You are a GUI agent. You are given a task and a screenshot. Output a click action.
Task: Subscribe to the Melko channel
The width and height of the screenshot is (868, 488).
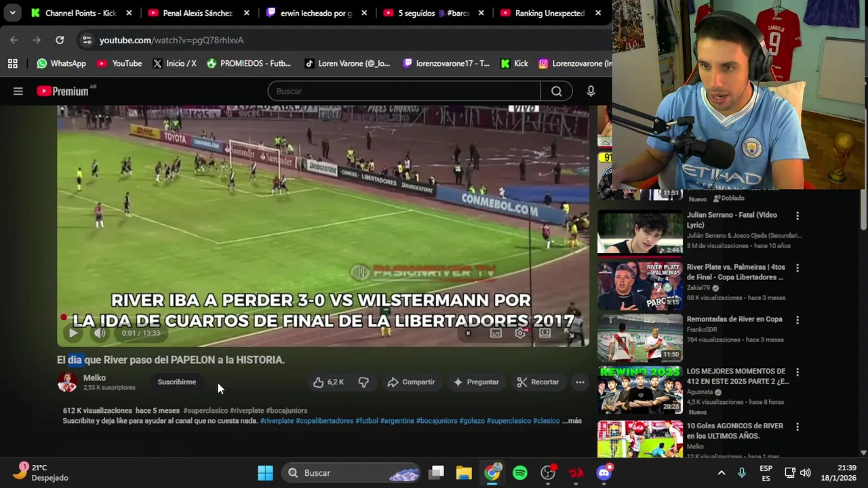coord(176,382)
